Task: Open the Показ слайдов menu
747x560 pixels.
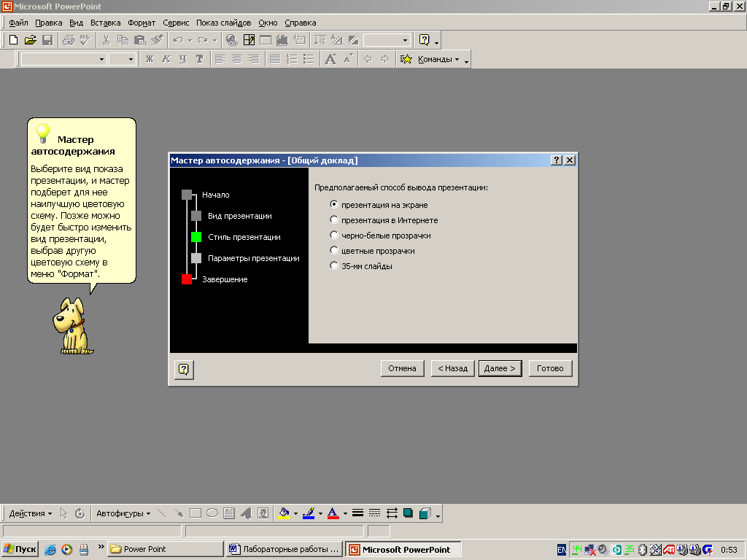Action: tap(223, 23)
